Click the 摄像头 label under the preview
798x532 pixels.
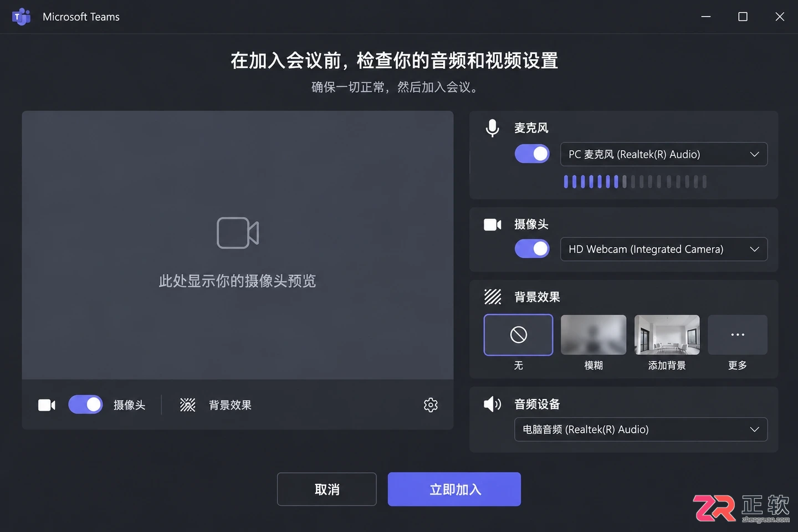pos(129,405)
